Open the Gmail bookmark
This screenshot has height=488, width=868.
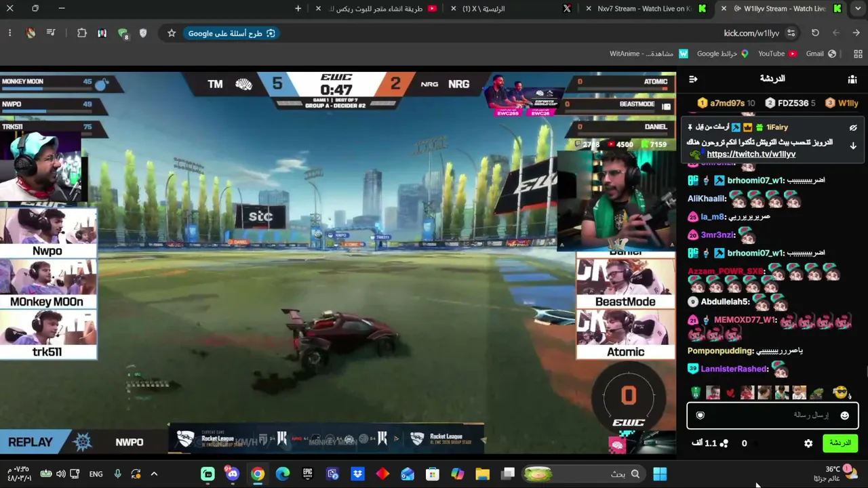821,54
